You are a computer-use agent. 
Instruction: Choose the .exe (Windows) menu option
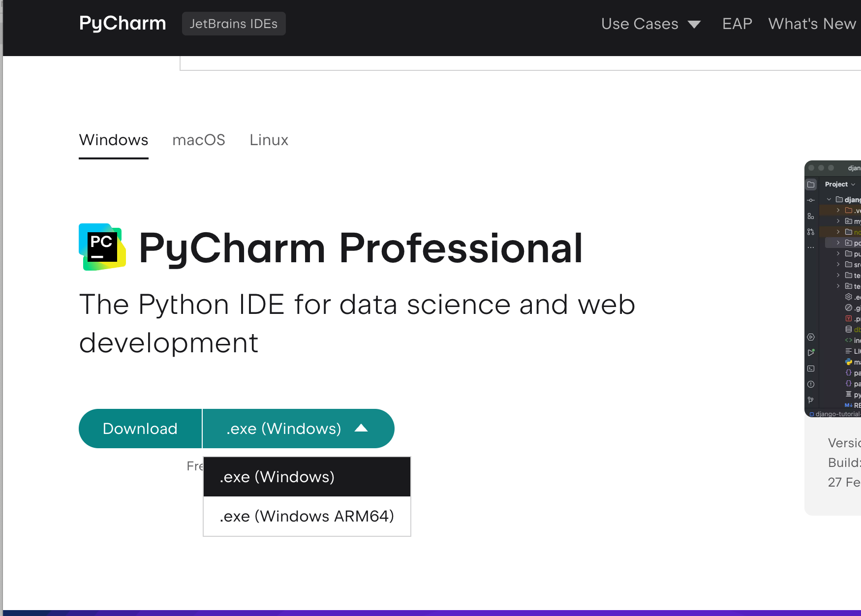[307, 477]
